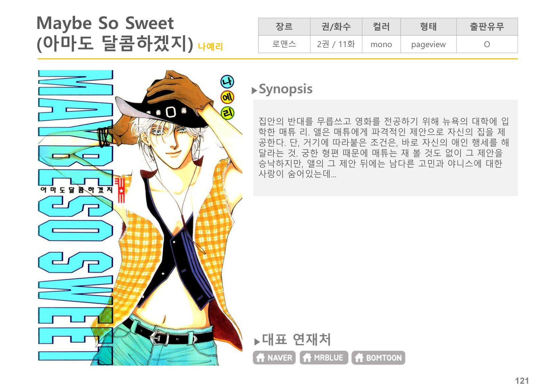Image resolution: width=554 pixels, height=392 pixels.
Task: Click the pageview cell in table
Action: tap(428, 44)
